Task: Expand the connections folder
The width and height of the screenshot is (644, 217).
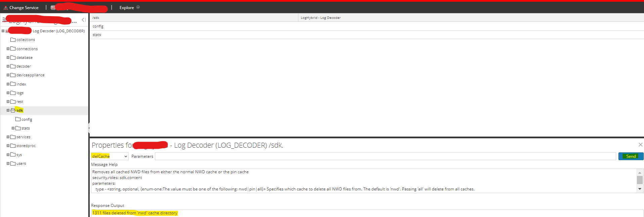Action: pyautogui.click(x=8, y=49)
